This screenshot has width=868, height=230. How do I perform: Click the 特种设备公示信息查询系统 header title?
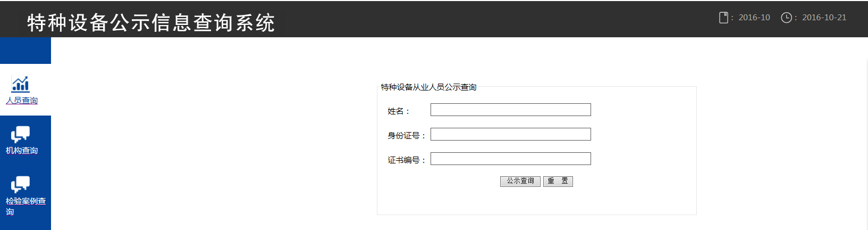pos(151,23)
